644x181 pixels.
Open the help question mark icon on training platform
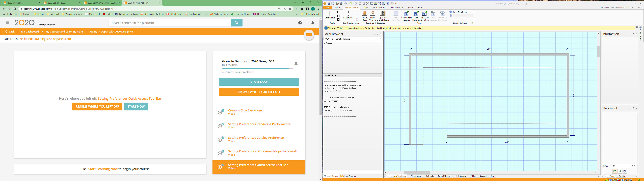[300, 23]
